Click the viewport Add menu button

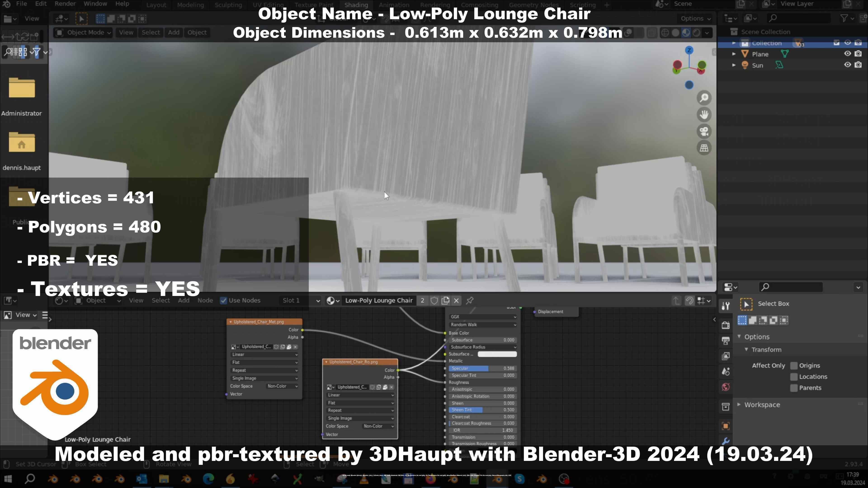(174, 33)
